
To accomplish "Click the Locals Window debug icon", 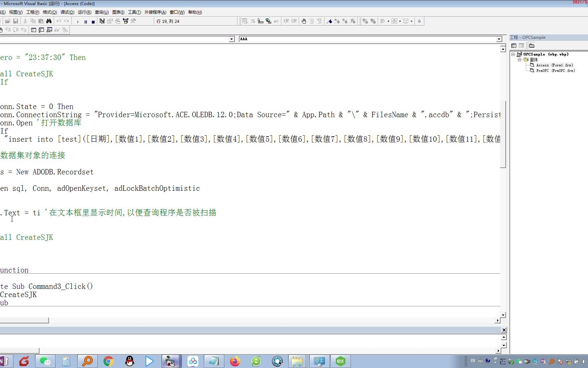I will [34, 30].
